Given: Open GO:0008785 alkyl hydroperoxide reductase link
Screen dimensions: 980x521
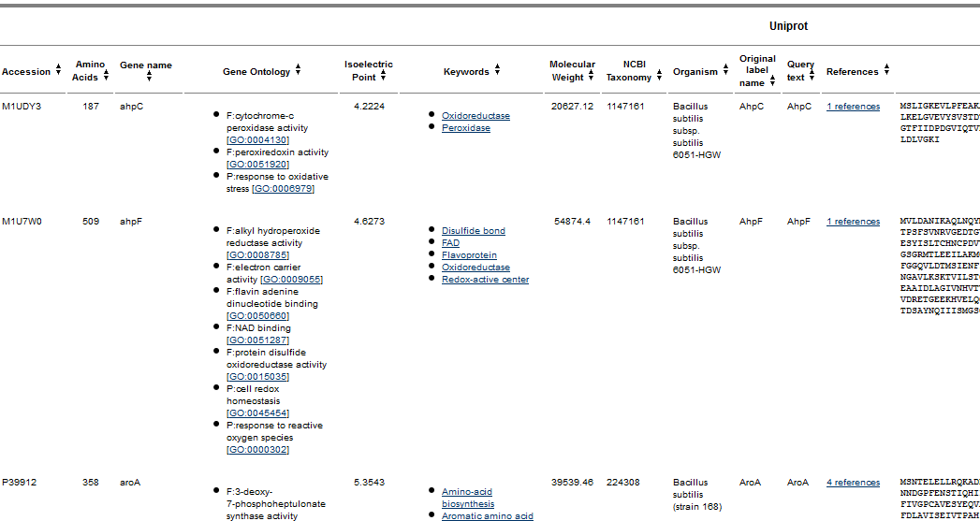Looking at the screenshot, I should (258, 255).
